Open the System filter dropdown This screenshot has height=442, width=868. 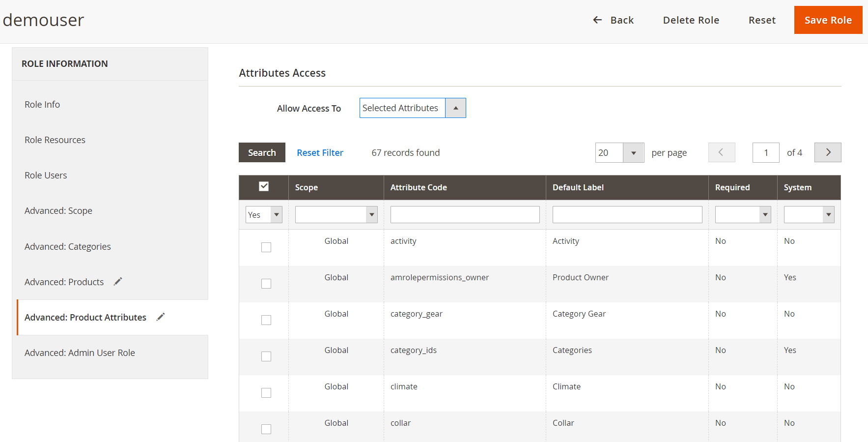click(809, 215)
